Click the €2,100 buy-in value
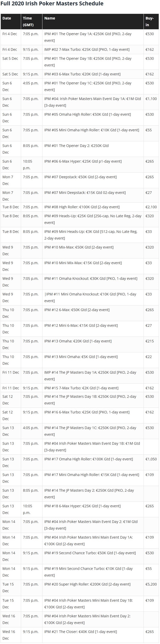 coord(151,207)
